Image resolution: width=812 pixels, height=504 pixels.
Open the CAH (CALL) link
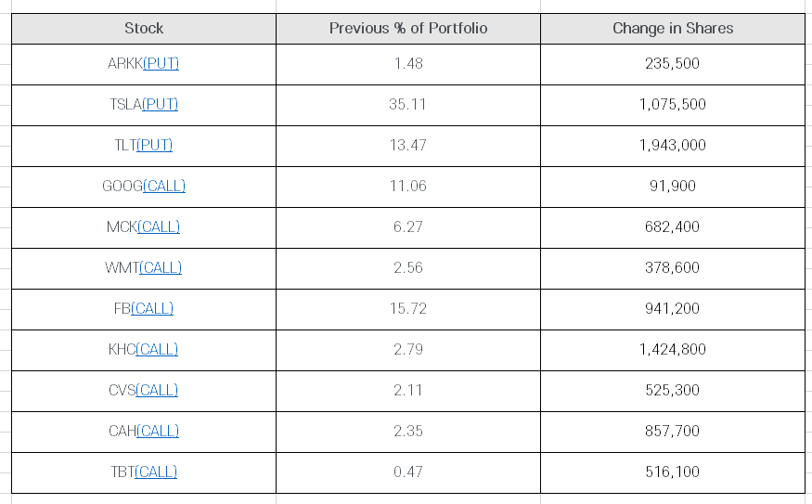click(158, 432)
